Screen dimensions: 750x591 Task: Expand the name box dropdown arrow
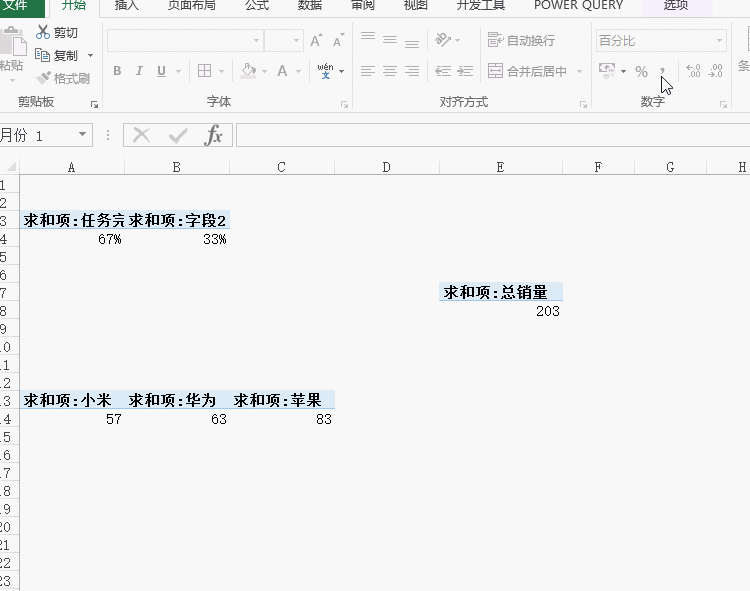click(x=82, y=135)
